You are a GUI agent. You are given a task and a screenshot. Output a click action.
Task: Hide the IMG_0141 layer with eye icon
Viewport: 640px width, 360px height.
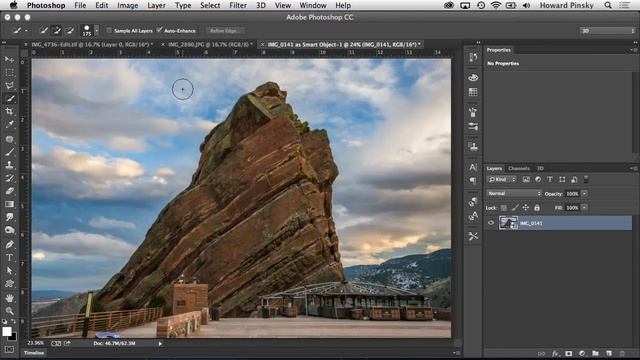[491, 223]
